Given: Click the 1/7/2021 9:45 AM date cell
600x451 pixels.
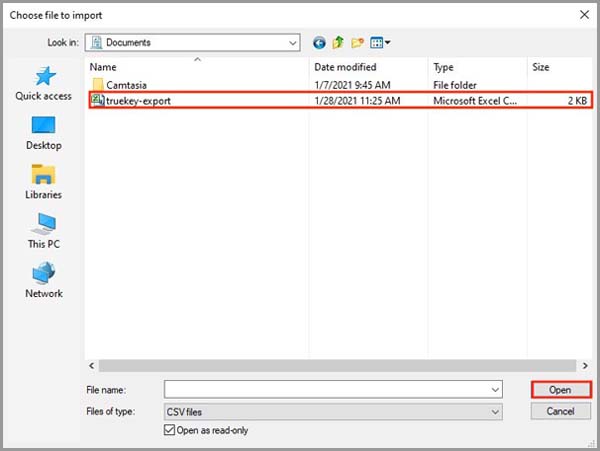Looking at the screenshot, I should click(x=352, y=85).
